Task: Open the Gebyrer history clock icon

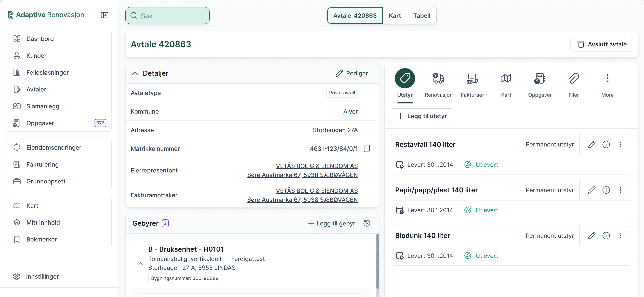Action: [x=366, y=223]
